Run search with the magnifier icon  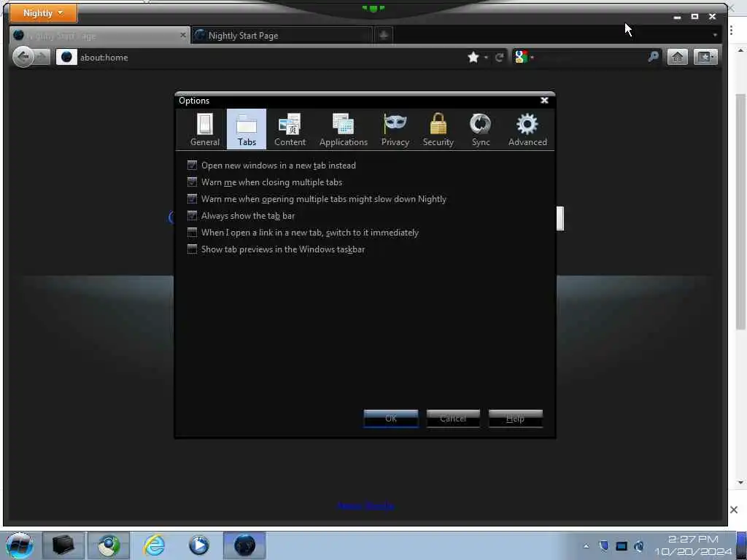653,57
